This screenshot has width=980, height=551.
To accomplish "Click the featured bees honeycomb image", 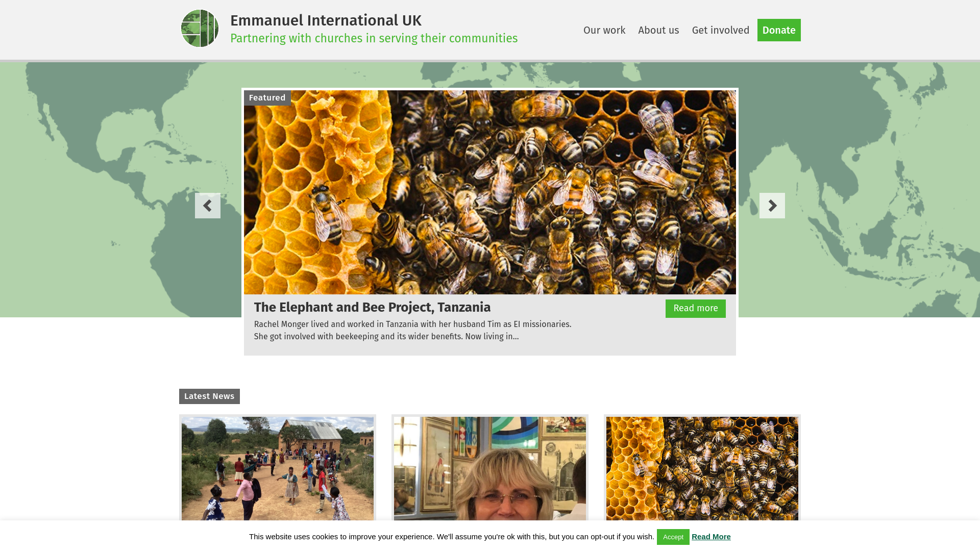I will pos(490,192).
